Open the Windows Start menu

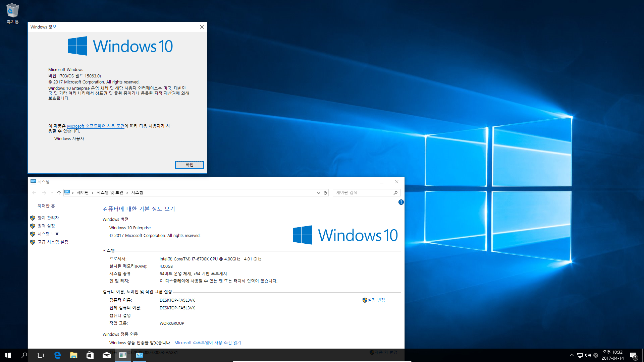(x=8, y=355)
